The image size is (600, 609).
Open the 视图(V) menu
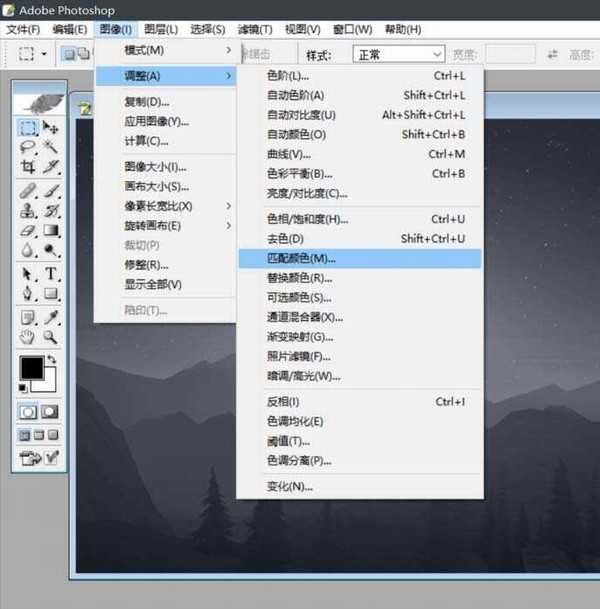click(303, 30)
